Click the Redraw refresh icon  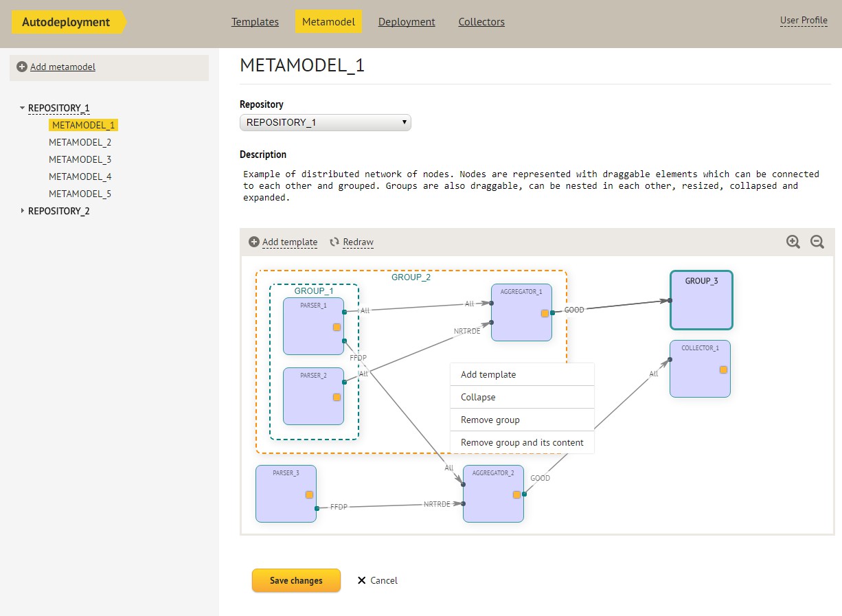point(334,242)
